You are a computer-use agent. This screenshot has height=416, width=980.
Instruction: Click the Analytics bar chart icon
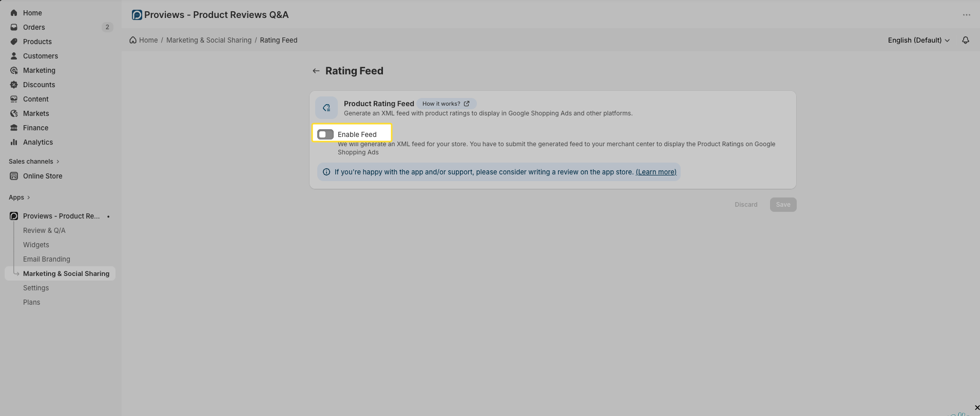click(14, 142)
